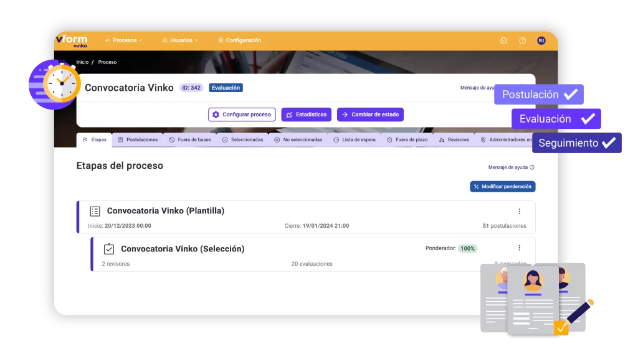Click the Proceso breadcrumb item

(x=107, y=62)
